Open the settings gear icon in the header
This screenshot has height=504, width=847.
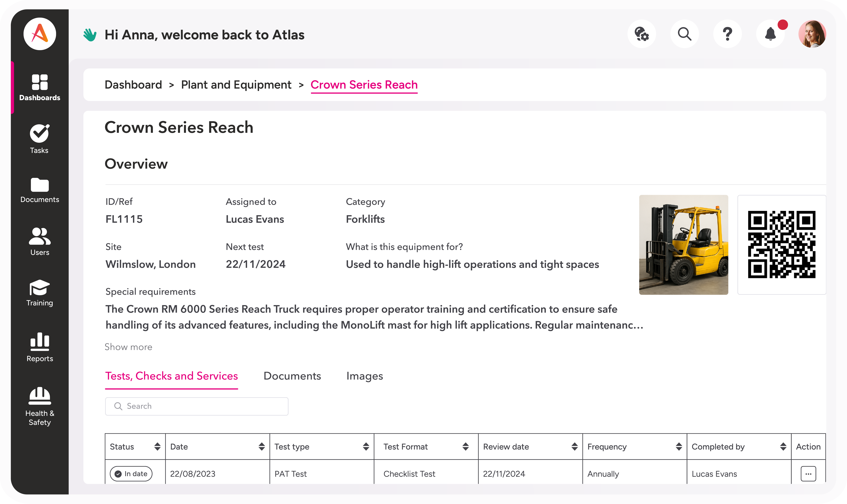click(642, 34)
